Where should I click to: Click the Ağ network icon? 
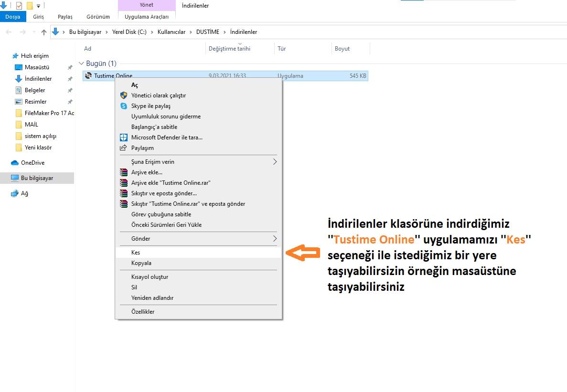tap(15, 193)
